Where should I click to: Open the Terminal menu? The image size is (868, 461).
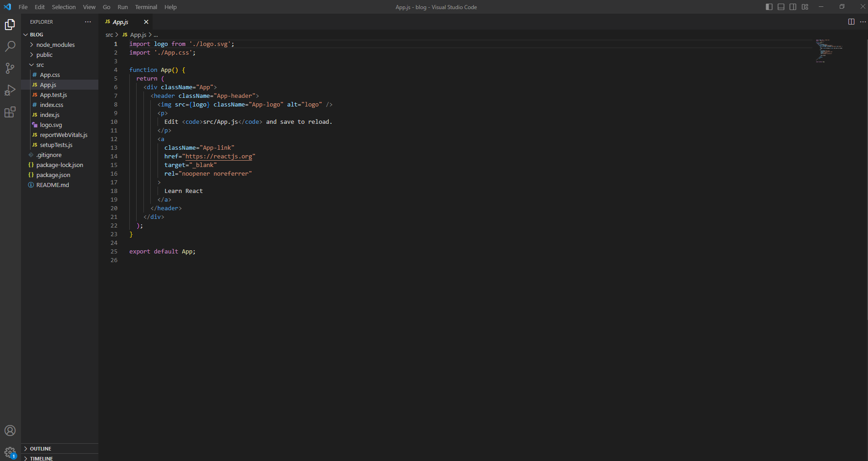point(146,7)
